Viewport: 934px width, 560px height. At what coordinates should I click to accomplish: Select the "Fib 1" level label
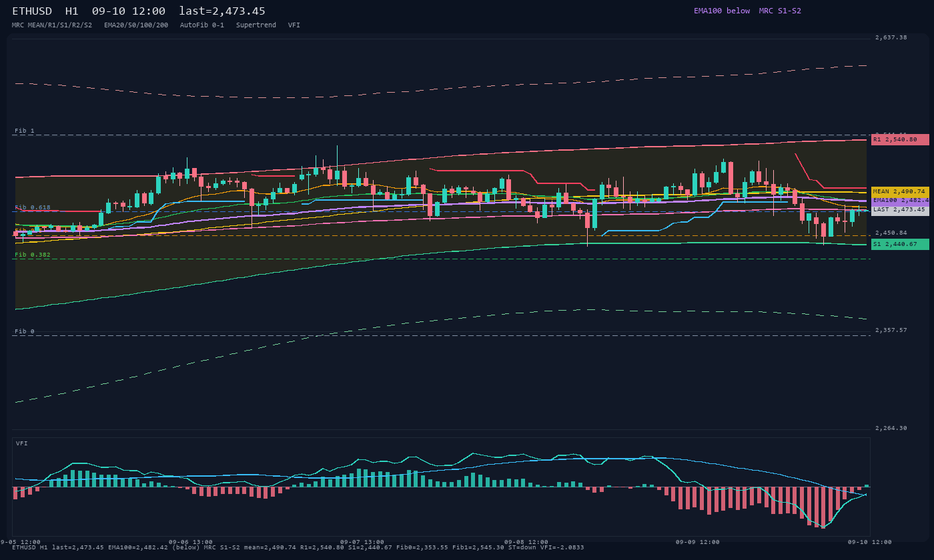click(x=25, y=131)
